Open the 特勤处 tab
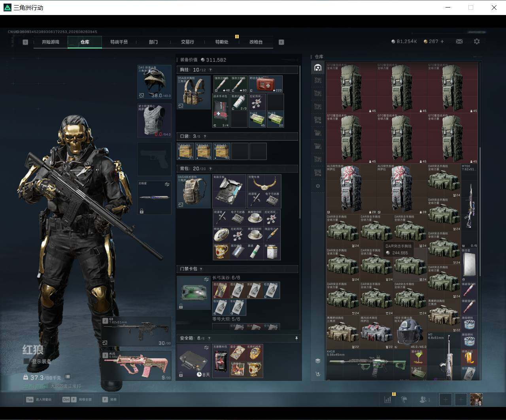The width and height of the screenshot is (506, 420). click(x=222, y=42)
